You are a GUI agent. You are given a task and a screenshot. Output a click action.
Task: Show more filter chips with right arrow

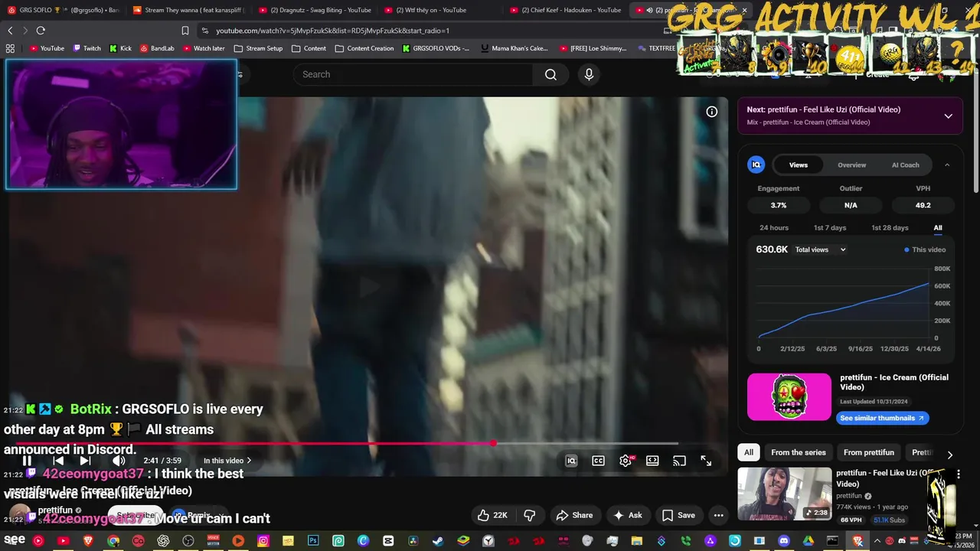click(x=950, y=454)
